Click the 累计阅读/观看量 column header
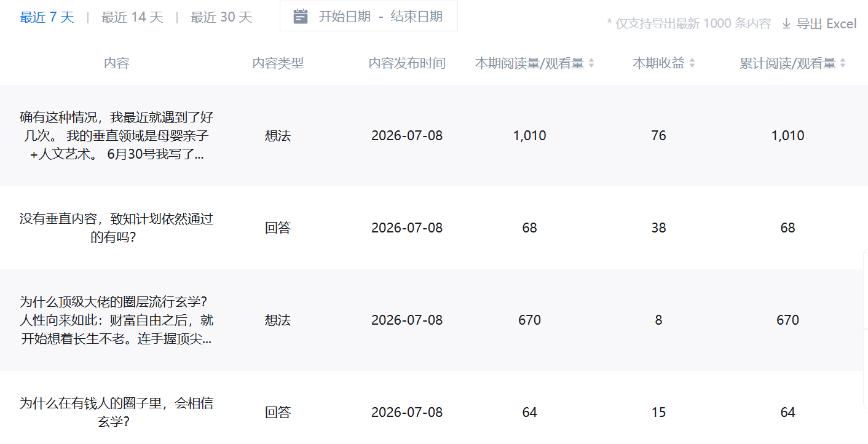The height and width of the screenshot is (444, 868). click(x=788, y=63)
